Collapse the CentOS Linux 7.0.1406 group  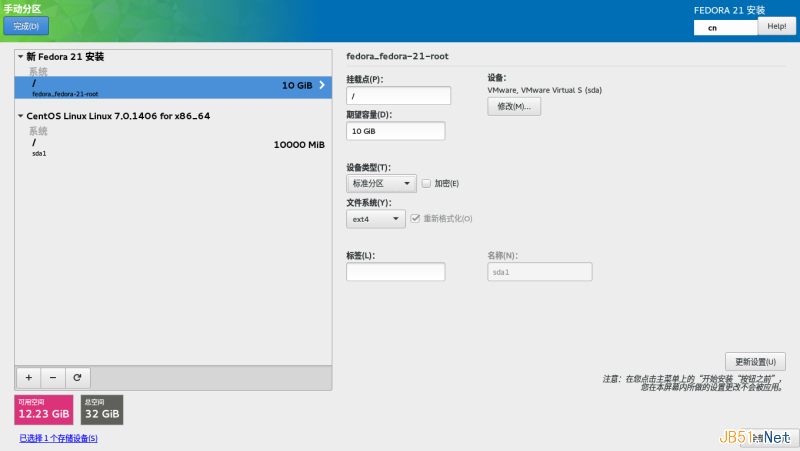pyautogui.click(x=20, y=116)
